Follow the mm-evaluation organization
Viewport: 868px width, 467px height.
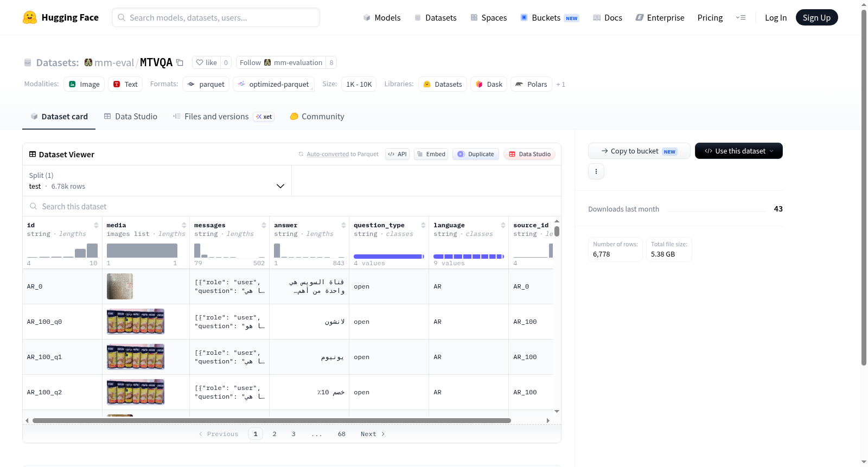click(x=281, y=62)
